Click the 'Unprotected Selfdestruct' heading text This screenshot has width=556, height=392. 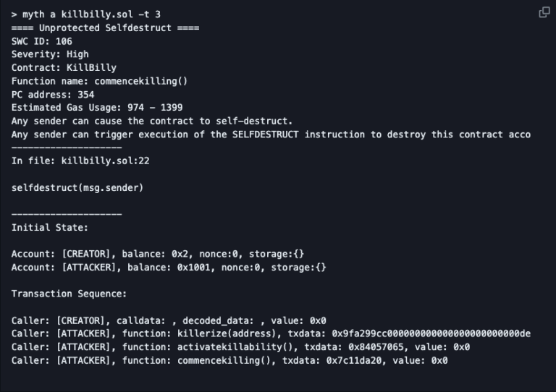point(106,27)
